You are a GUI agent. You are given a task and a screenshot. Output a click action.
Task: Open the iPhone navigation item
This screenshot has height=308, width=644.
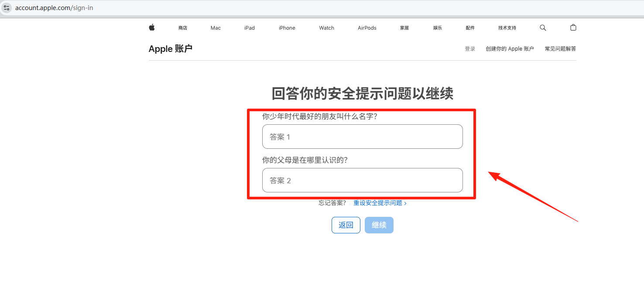[287, 28]
